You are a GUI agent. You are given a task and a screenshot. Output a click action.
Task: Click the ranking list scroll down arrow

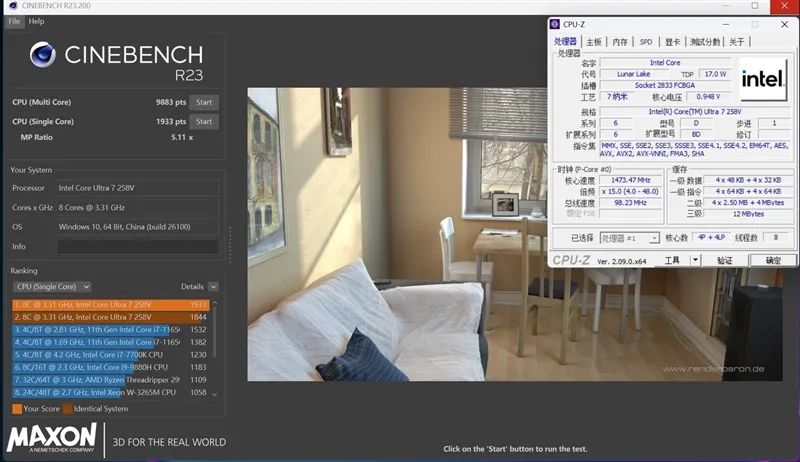(x=215, y=394)
